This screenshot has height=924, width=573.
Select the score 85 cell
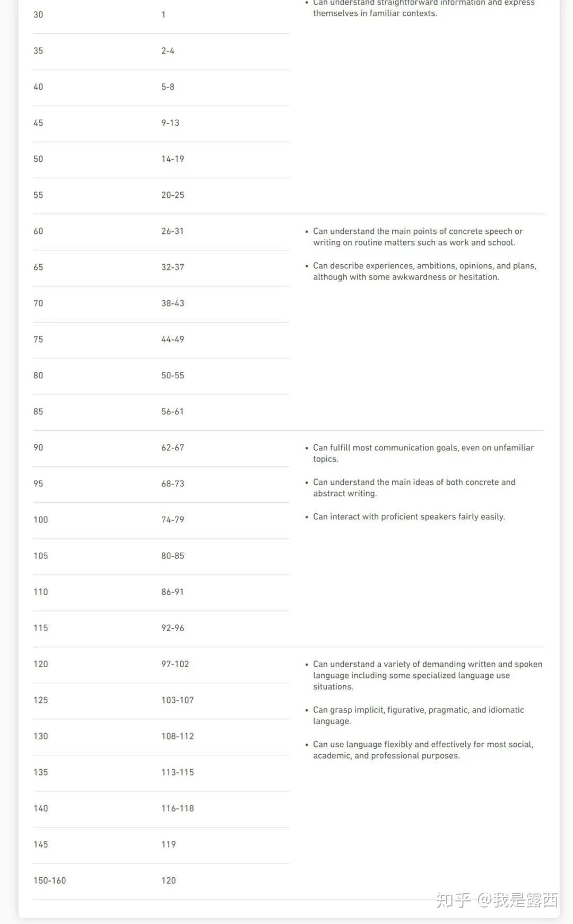[x=38, y=412]
